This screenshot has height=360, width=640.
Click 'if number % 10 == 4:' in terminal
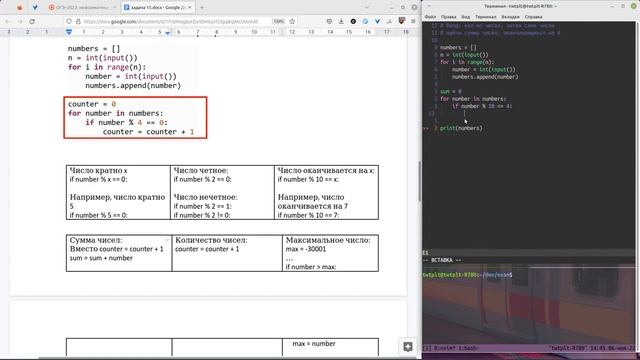point(482,106)
